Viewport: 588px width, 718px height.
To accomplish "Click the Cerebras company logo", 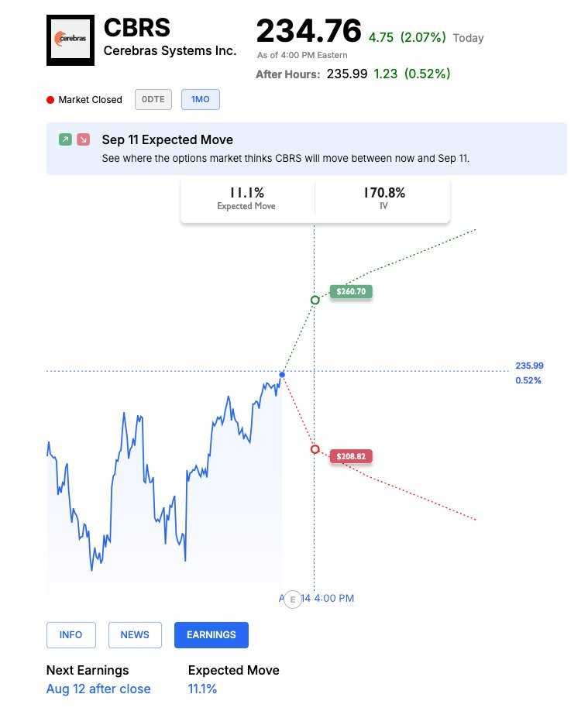I will click(70, 40).
